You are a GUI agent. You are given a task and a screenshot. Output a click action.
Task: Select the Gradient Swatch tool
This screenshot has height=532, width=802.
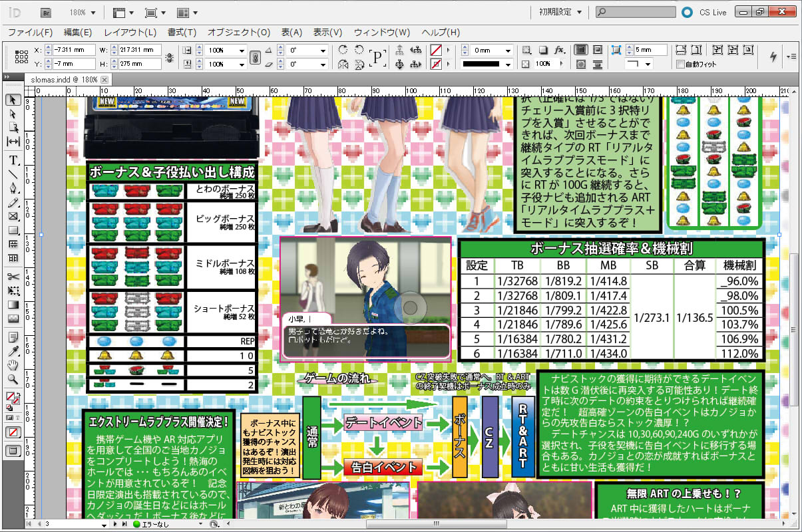13,305
